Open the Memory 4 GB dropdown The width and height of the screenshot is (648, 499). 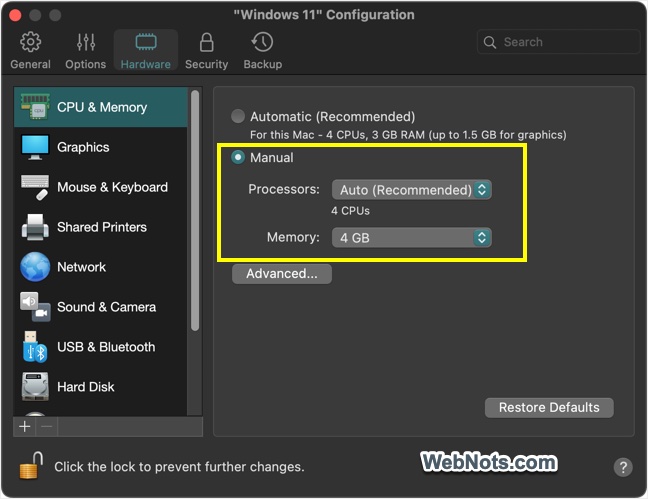[412, 238]
